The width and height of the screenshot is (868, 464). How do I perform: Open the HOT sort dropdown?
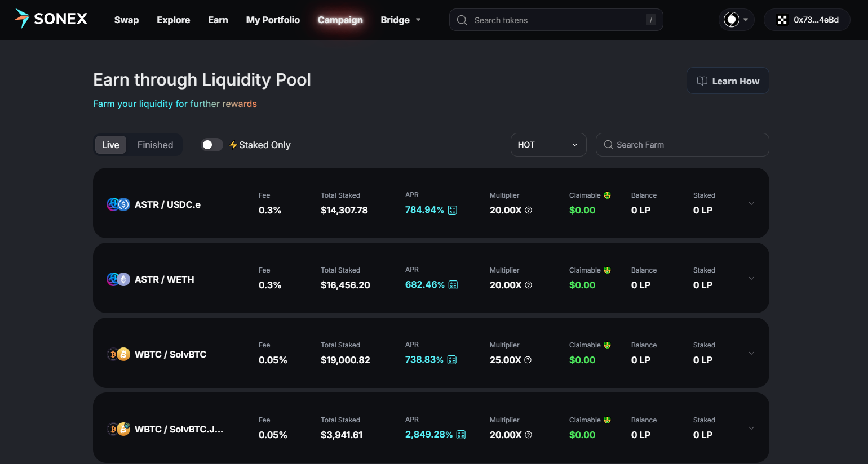tap(548, 145)
